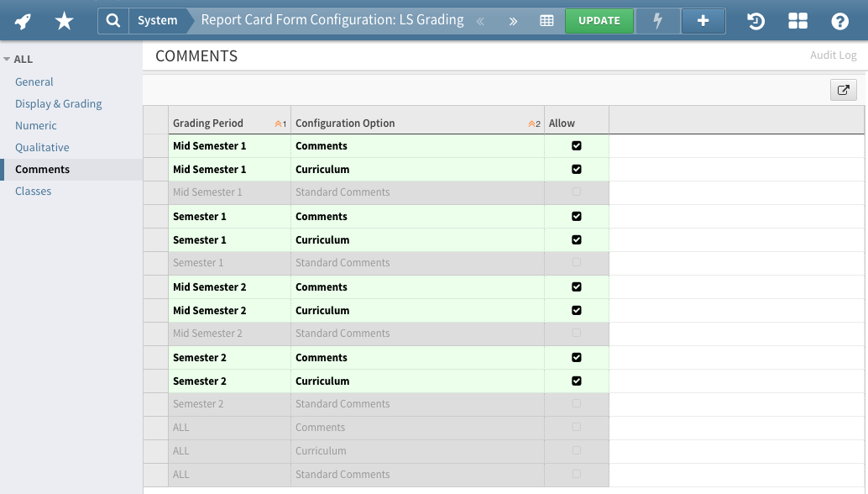This screenshot has height=494, width=868.
Task: Click the rocket home icon
Action: point(23,20)
